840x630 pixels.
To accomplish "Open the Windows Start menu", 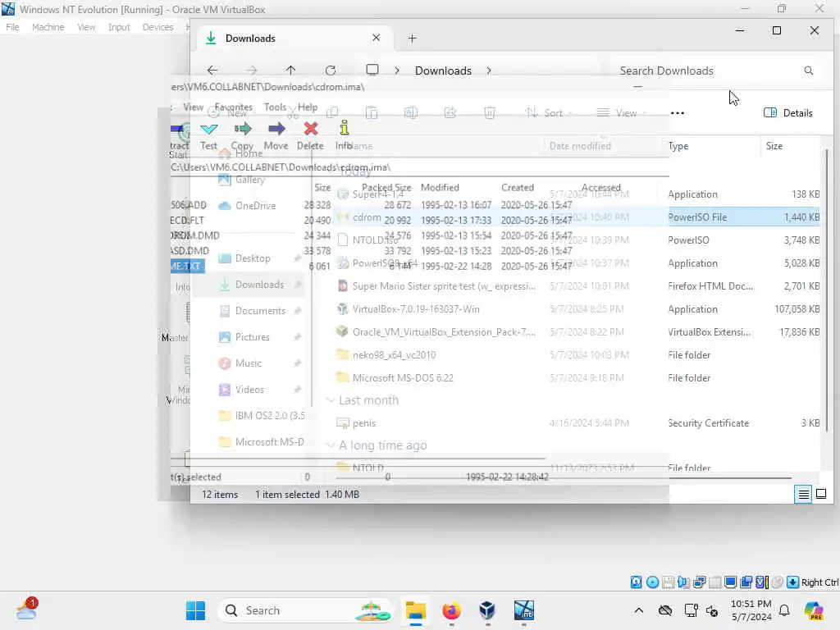I will click(x=195, y=610).
